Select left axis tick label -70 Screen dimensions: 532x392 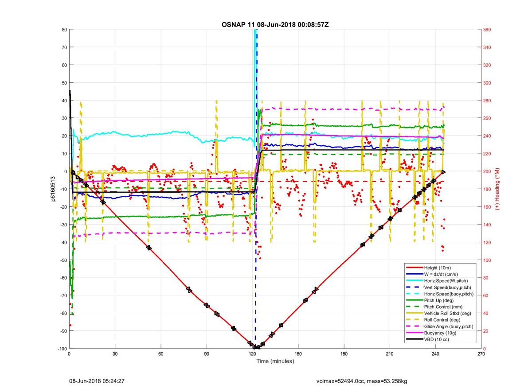63,295
